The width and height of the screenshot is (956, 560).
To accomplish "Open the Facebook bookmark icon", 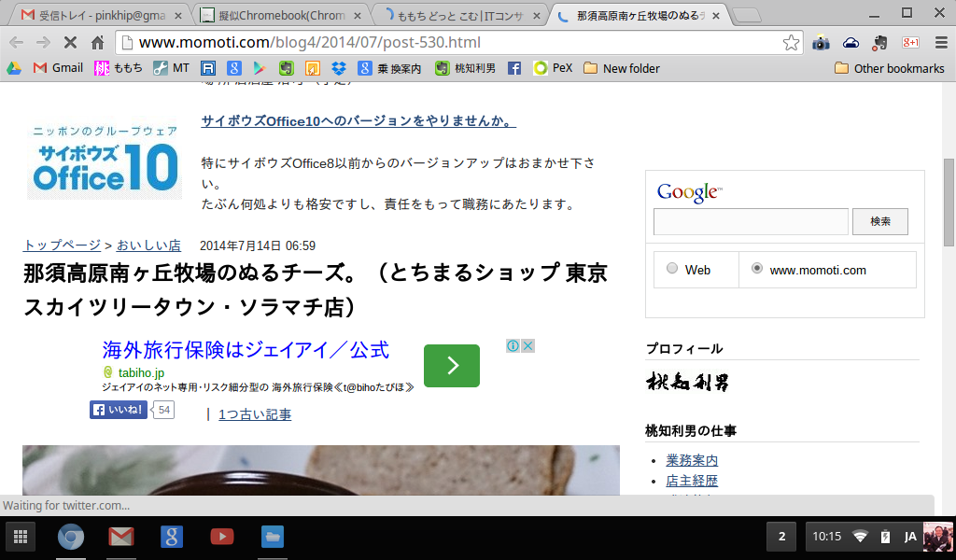I will click(x=514, y=68).
